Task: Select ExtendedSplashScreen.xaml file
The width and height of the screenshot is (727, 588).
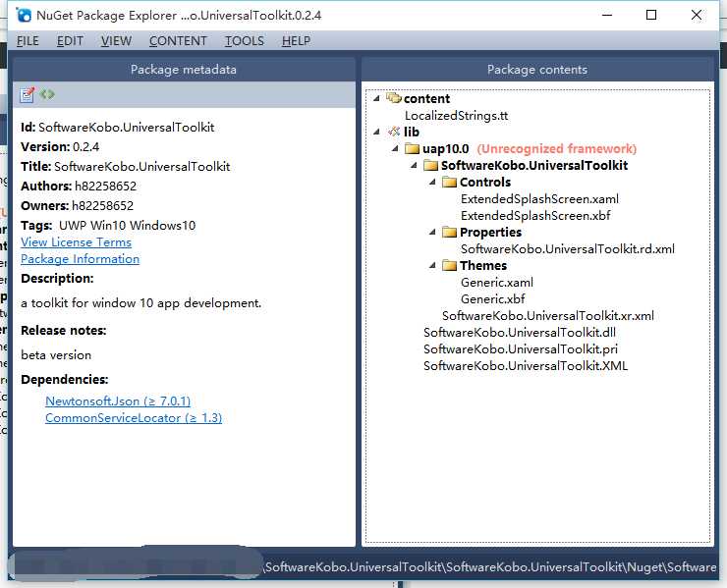Action: [539, 198]
